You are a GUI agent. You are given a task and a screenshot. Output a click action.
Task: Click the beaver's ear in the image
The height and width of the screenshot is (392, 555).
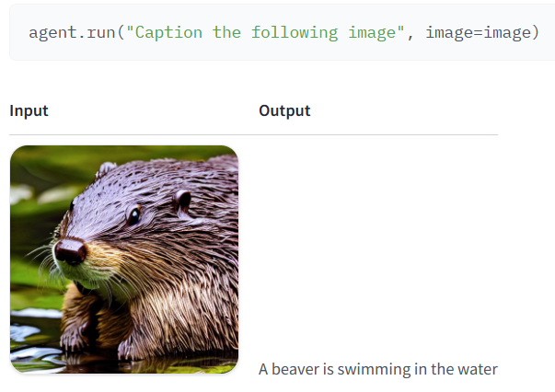point(183,201)
